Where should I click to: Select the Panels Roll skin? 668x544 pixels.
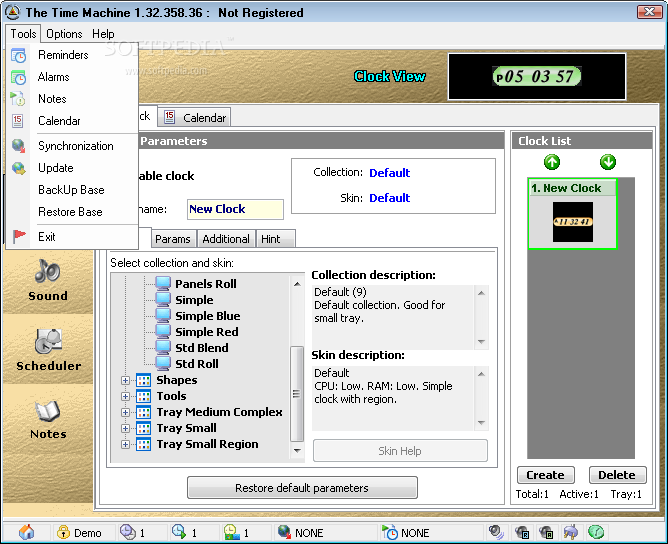pyautogui.click(x=206, y=284)
